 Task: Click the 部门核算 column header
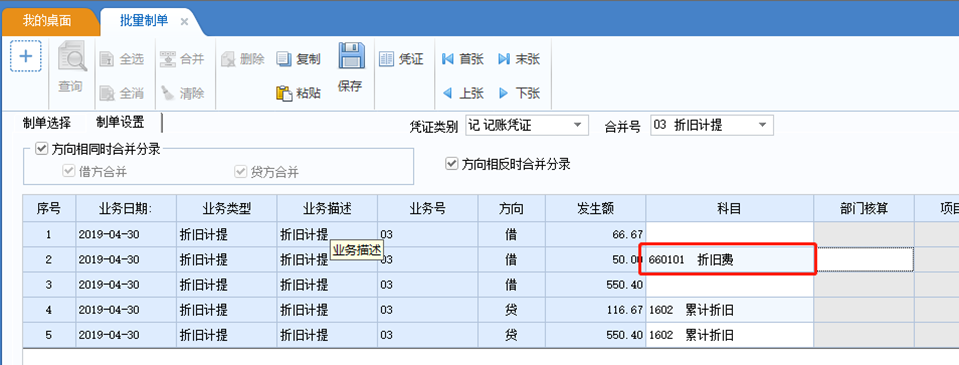tap(864, 208)
